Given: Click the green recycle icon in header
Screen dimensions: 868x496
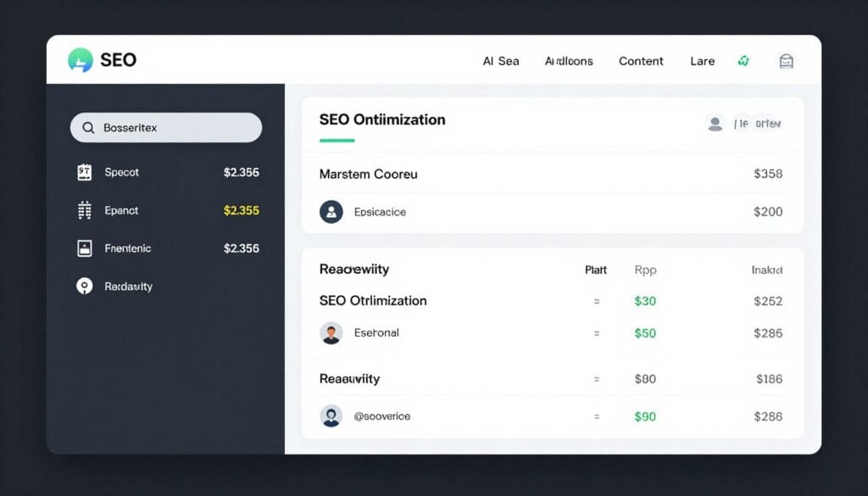Looking at the screenshot, I should pyautogui.click(x=743, y=61).
